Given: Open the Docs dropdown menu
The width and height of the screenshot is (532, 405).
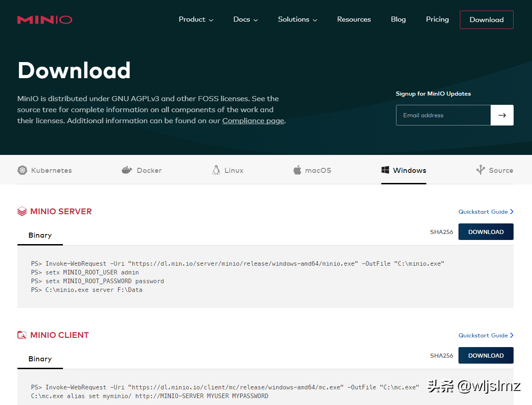Looking at the screenshot, I should coord(245,20).
